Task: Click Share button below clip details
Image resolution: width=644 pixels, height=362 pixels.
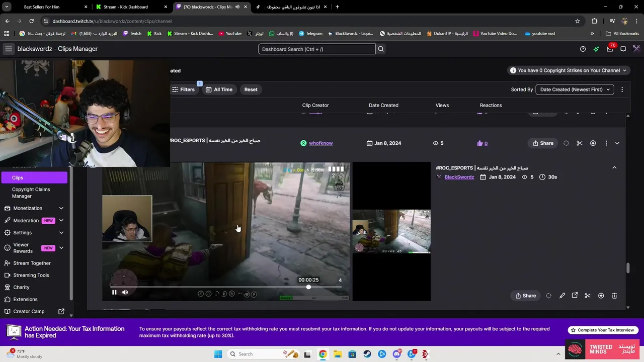Action: click(525, 296)
